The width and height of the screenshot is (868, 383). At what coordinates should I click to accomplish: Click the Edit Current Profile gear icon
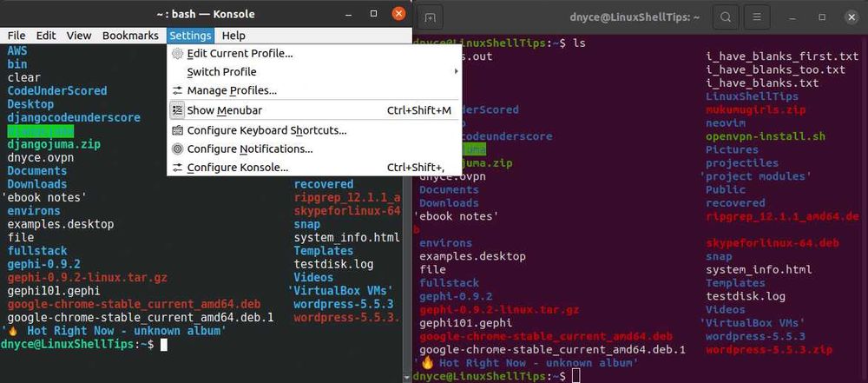(177, 54)
